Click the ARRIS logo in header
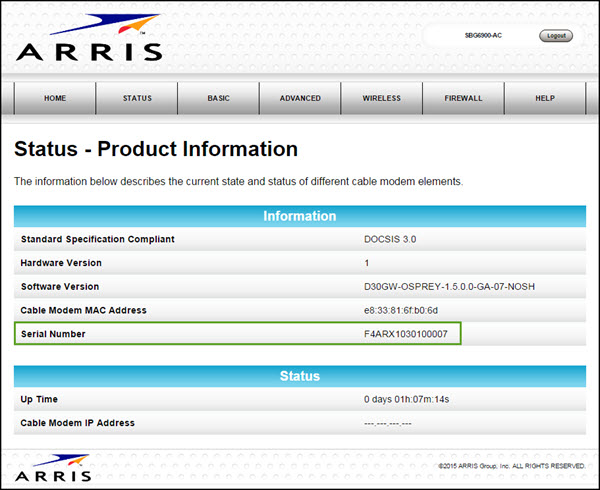 point(88,40)
